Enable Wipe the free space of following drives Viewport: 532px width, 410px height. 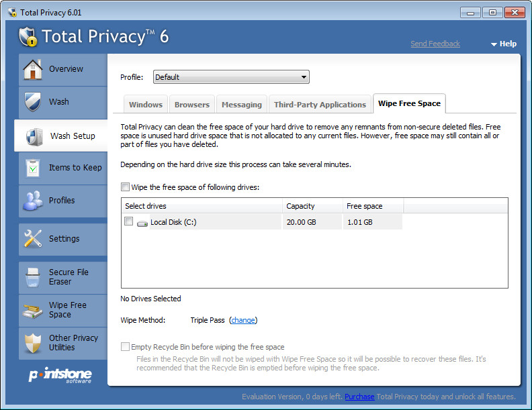[x=125, y=187]
